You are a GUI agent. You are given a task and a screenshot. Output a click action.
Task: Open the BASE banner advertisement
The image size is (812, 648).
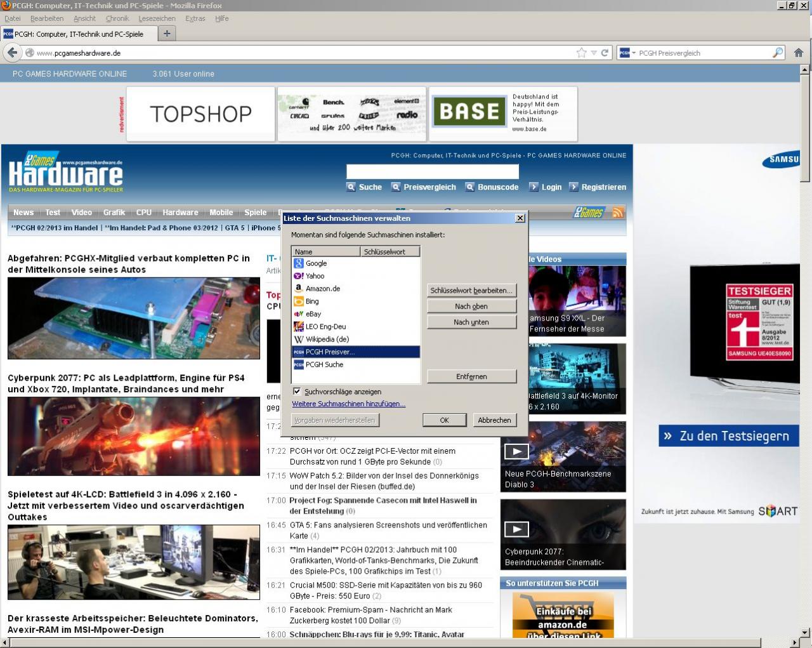point(503,114)
